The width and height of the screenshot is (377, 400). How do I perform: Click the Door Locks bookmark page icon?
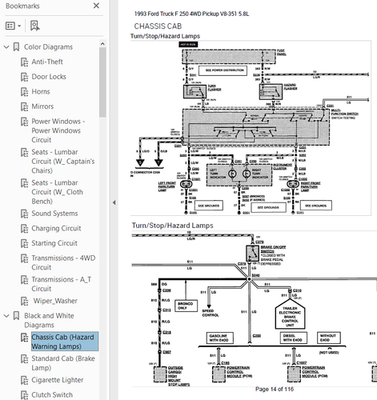(x=24, y=77)
